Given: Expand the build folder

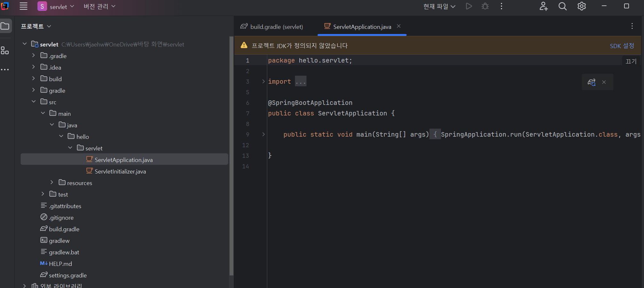Looking at the screenshot, I should coord(34,79).
